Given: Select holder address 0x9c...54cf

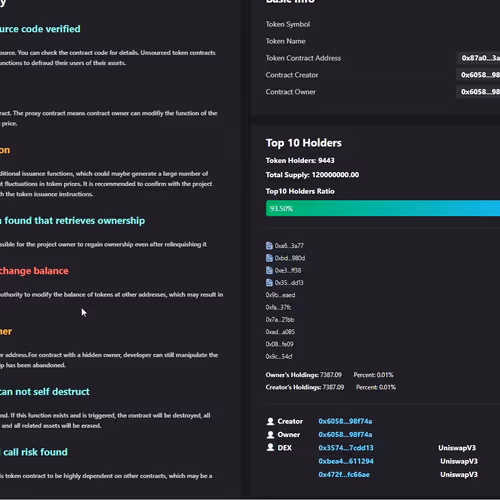Looking at the screenshot, I should click(x=279, y=356).
